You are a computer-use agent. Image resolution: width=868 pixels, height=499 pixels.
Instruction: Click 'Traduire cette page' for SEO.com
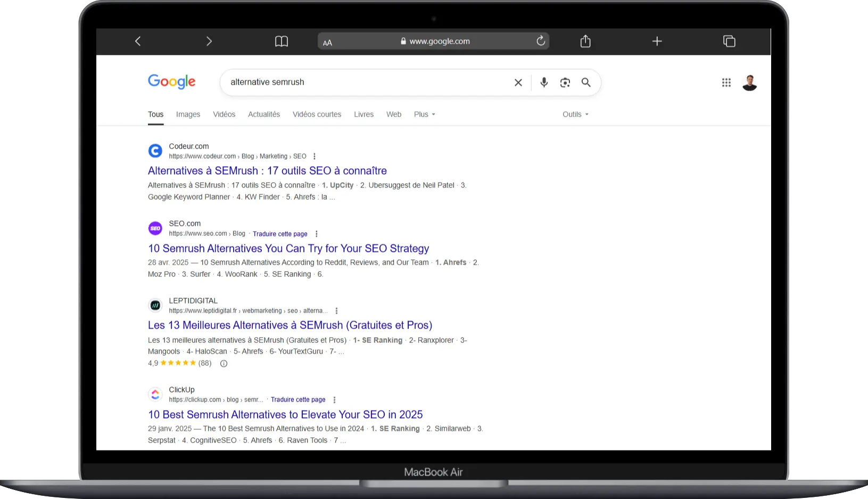point(280,234)
